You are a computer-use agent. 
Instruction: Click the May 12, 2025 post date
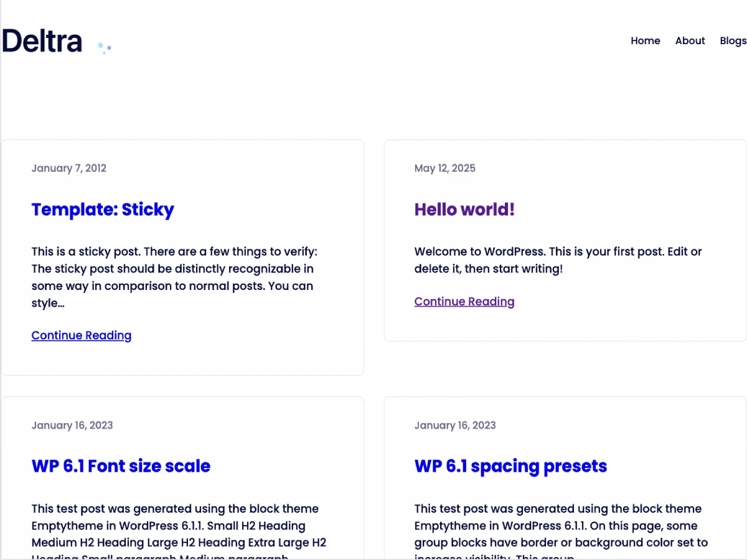tap(444, 168)
